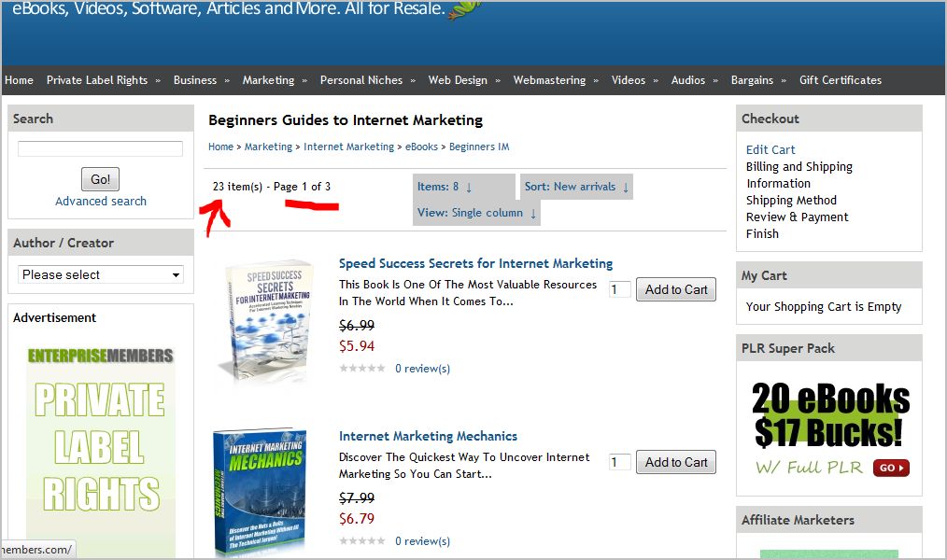Screen dimensions: 947x560
Task: Select Gift Certificates in the navigation bar
Action: pos(841,80)
